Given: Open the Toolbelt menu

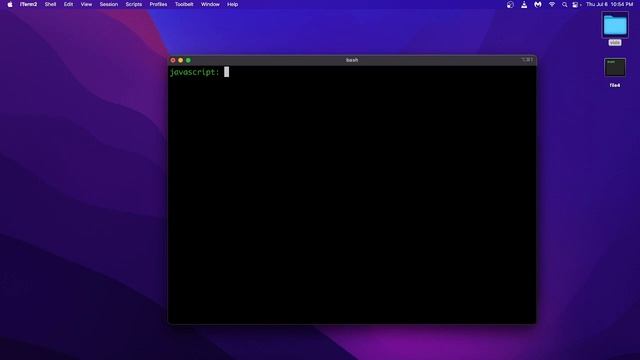Looking at the screenshot, I should pos(184,4).
